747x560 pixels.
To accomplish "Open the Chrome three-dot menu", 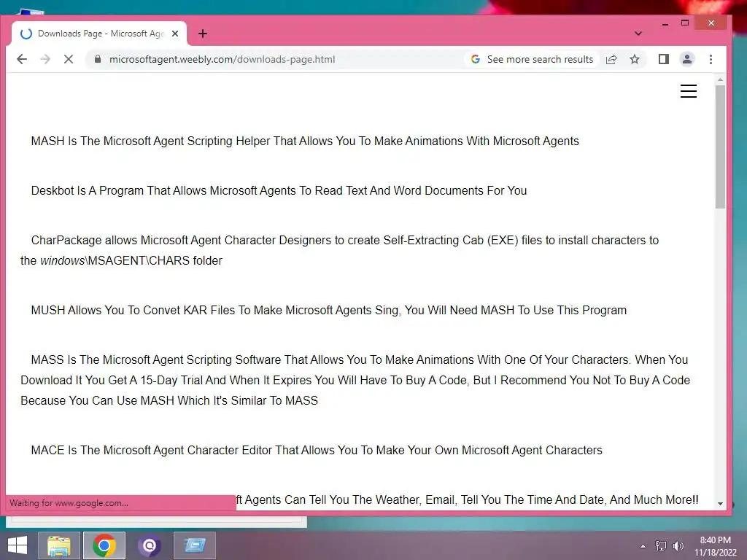I will (711, 59).
